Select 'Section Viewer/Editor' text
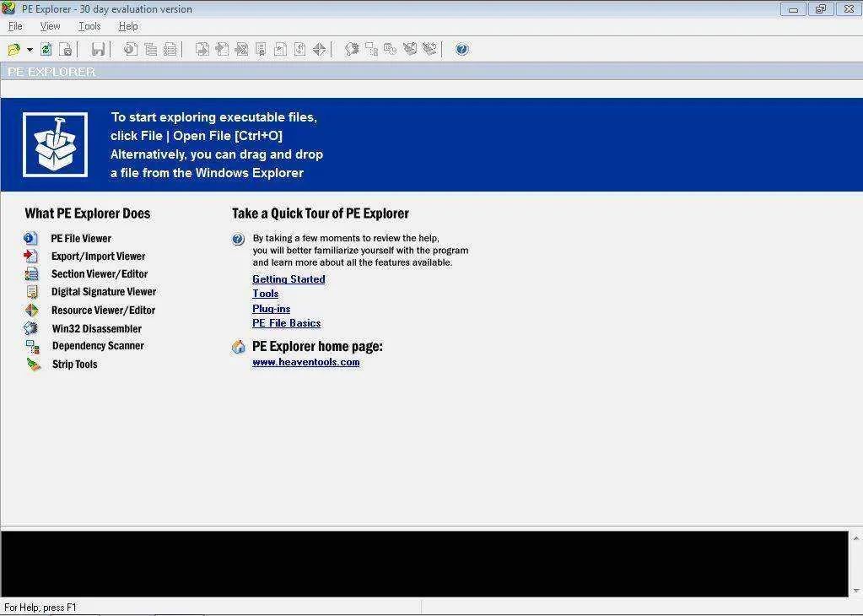The height and width of the screenshot is (616, 863). click(x=100, y=273)
